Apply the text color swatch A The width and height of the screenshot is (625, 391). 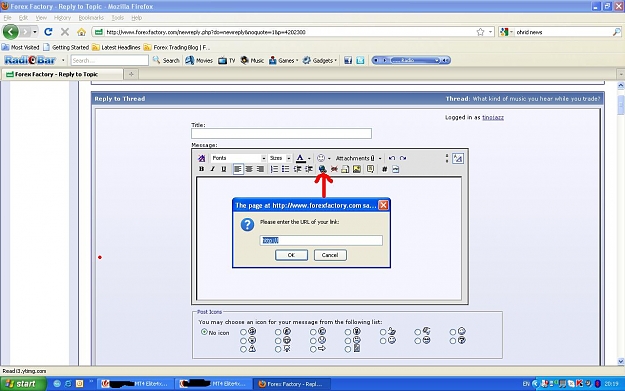[x=301, y=158]
